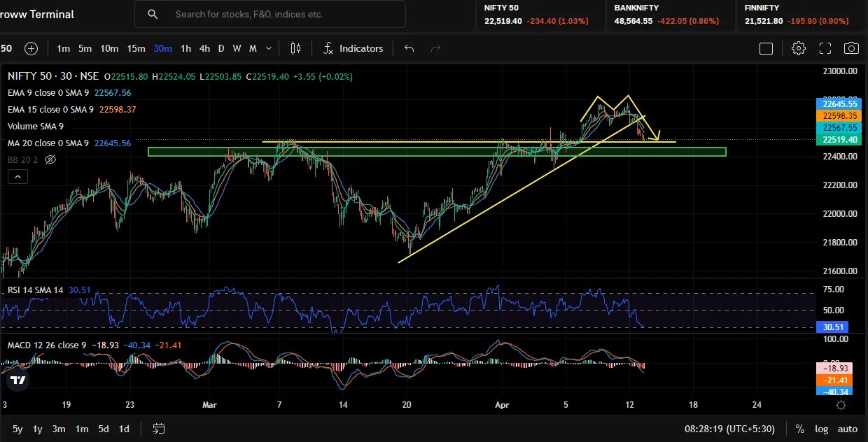Select the 4h timeframe
The image size is (868, 442).
click(x=204, y=48)
